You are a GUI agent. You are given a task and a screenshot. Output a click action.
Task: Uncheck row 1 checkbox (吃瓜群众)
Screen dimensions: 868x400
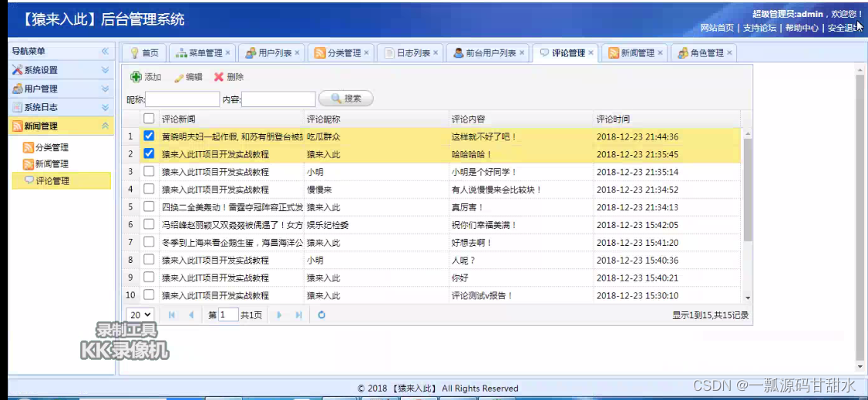(149, 136)
